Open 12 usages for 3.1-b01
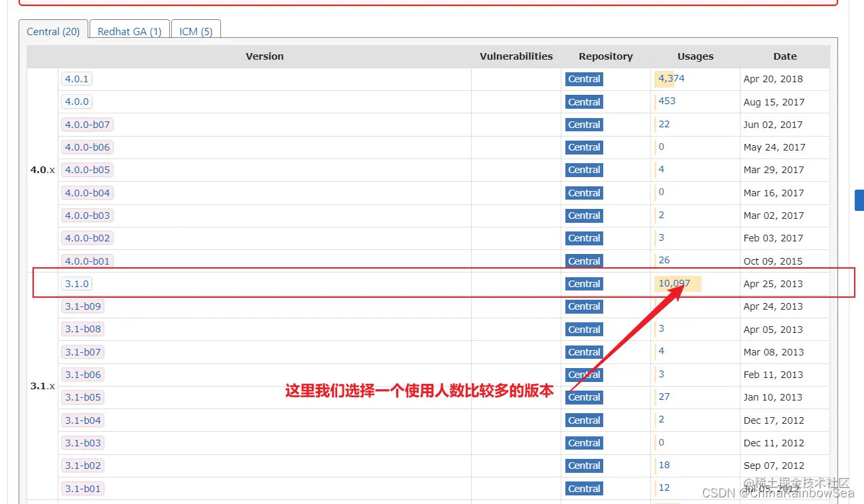Viewport: 864px width, 504px height. [x=664, y=487]
